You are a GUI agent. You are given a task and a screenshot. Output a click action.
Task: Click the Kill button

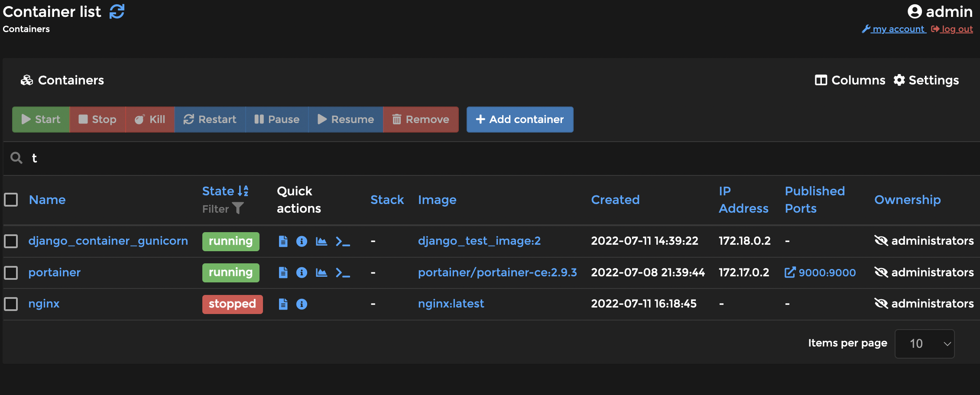(x=150, y=120)
